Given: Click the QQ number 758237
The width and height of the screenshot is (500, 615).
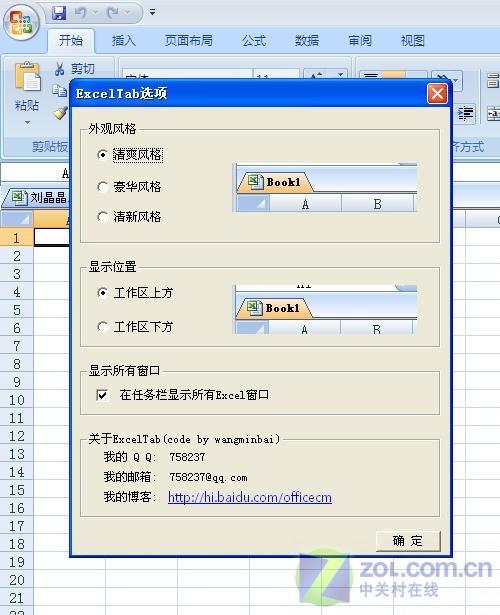Looking at the screenshot, I should pos(187,457).
